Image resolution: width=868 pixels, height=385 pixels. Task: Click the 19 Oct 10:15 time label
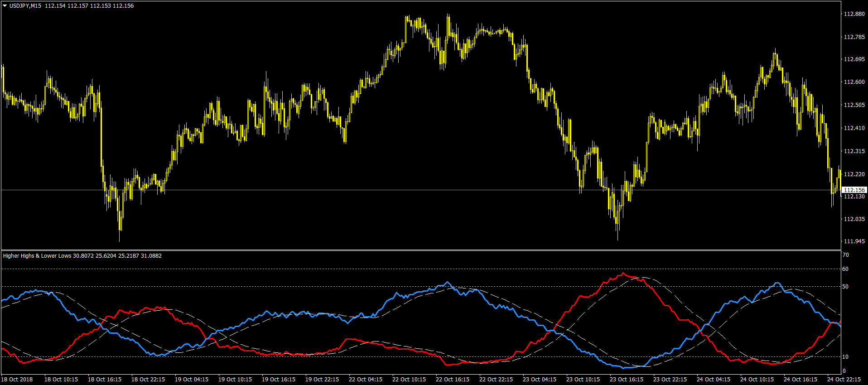point(235,380)
